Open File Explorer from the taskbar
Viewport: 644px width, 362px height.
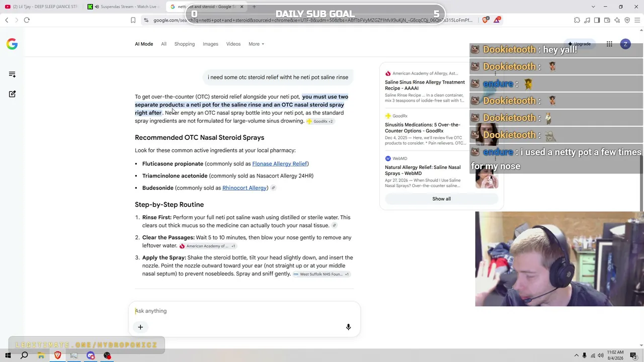click(x=41, y=356)
